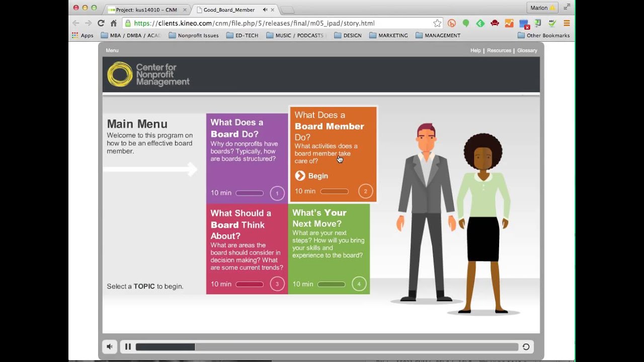
Task: Click the orange circular 'b' extension icon
Action: [451, 23]
